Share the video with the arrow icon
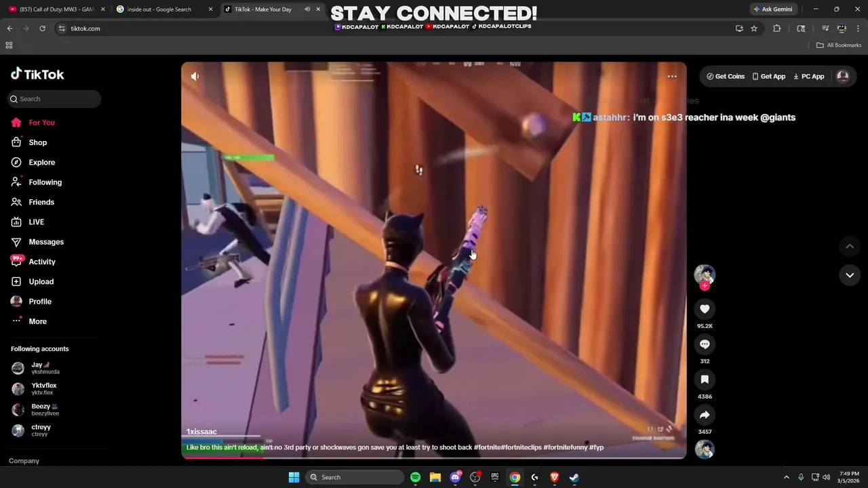The height and width of the screenshot is (488, 868). 705,415
